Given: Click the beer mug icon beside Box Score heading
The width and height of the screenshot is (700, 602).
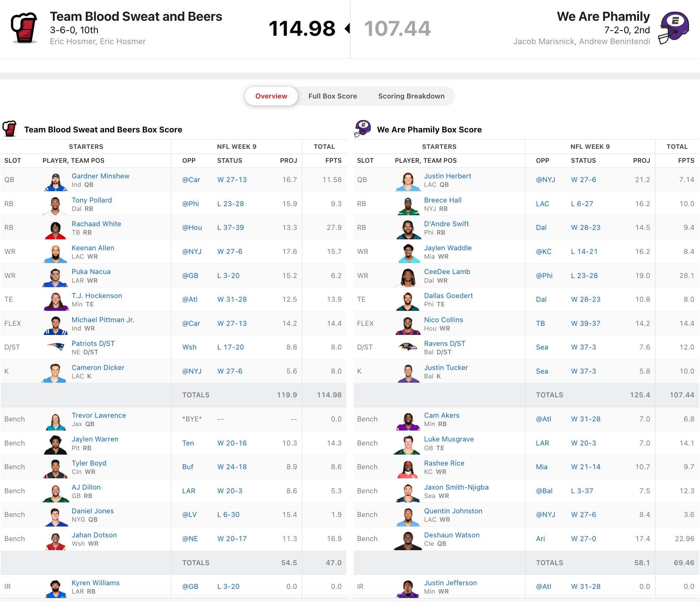Looking at the screenshot, I should (x=10, y=129).
